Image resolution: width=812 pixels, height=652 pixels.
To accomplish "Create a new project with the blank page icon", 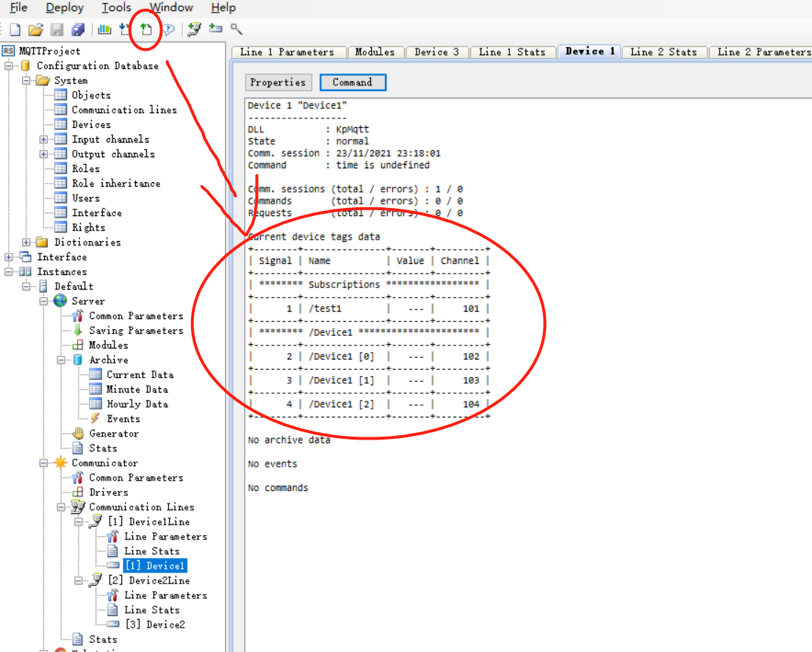I will pyautogui.click(x=15, y=29).
